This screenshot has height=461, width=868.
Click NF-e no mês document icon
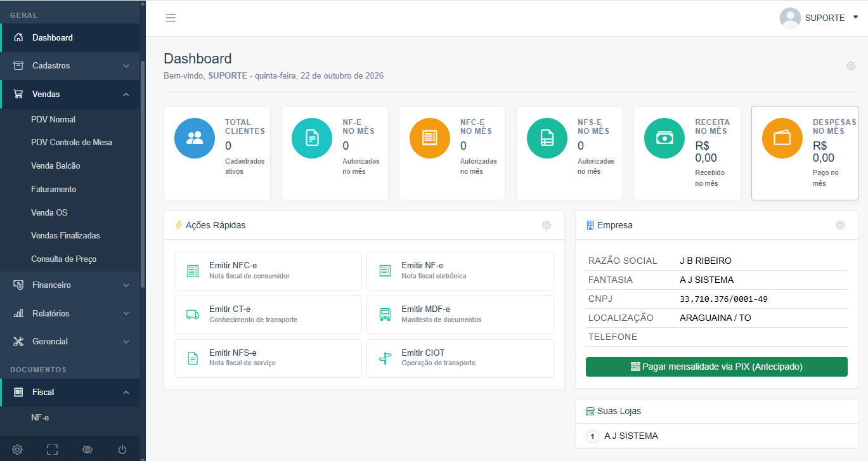(x=312, y=138)
